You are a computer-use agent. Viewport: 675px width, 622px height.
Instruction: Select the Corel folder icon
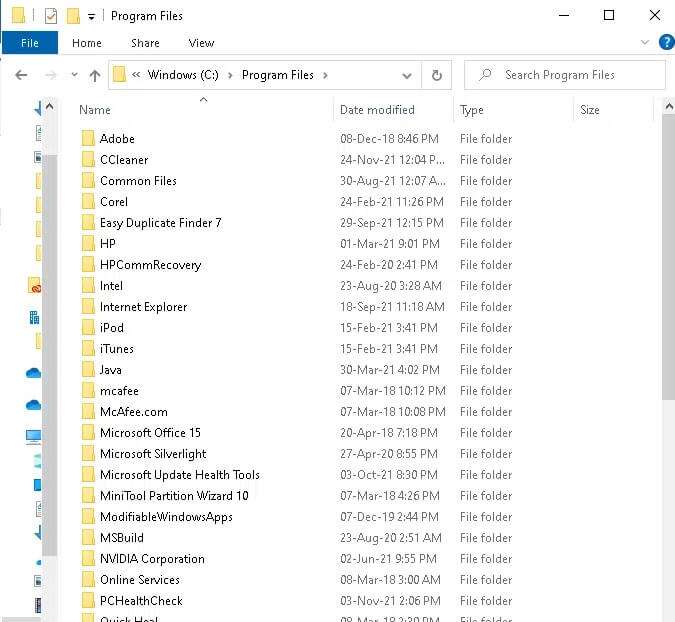click(88, 201)
